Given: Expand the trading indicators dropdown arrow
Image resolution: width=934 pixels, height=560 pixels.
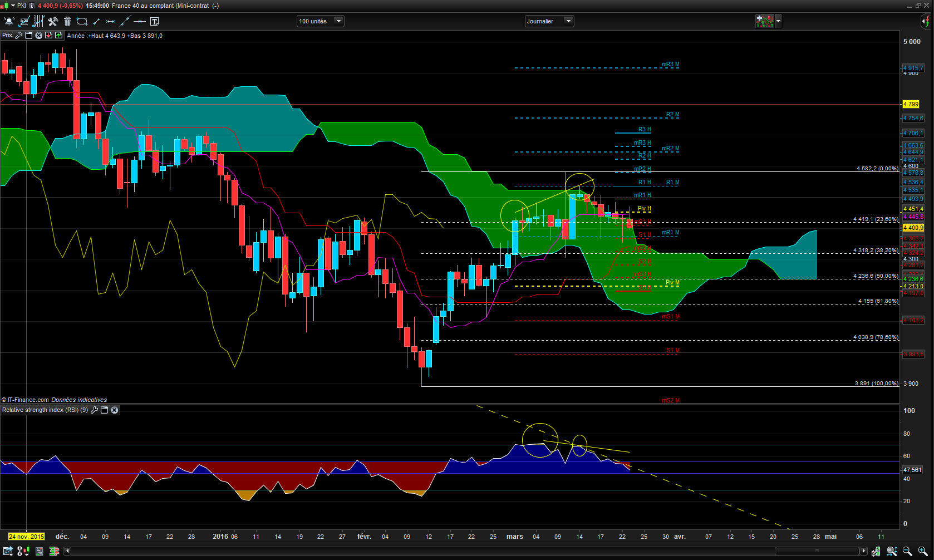Looking at the screenshot, I should [778, 21].
